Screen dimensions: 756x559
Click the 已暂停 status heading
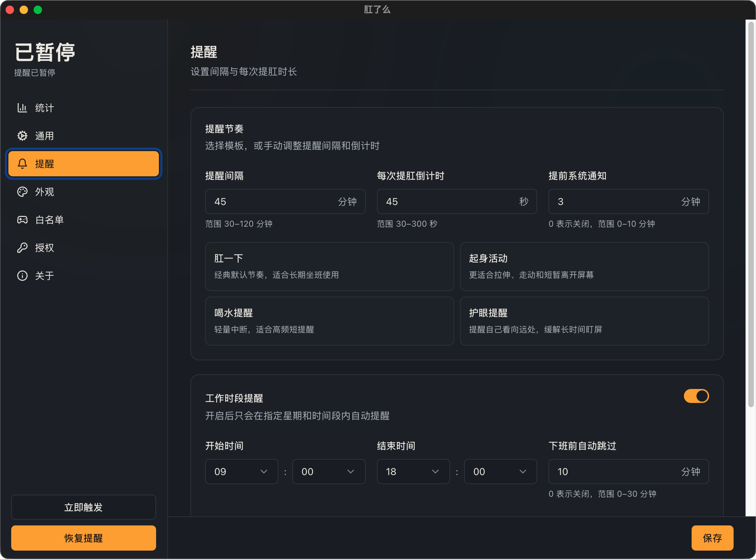click(45, 52)
